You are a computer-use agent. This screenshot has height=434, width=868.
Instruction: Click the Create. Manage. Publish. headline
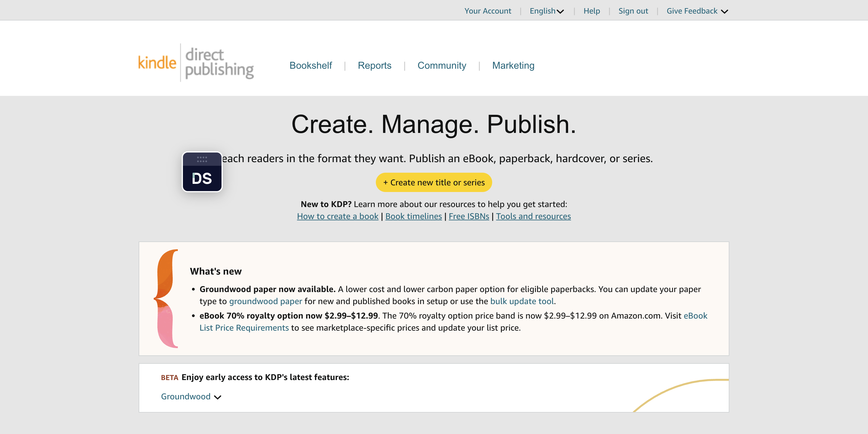(x=434, y=124)
